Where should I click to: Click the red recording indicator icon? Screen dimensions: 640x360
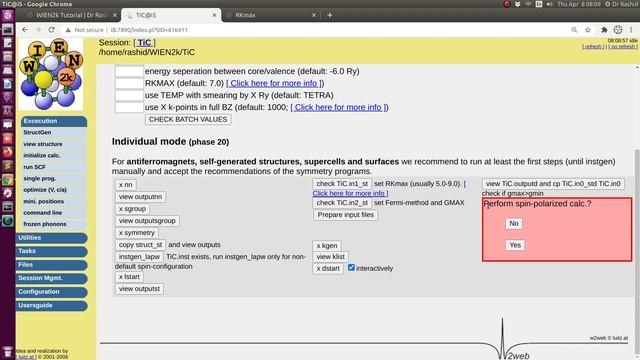click(x=507, y=4)
